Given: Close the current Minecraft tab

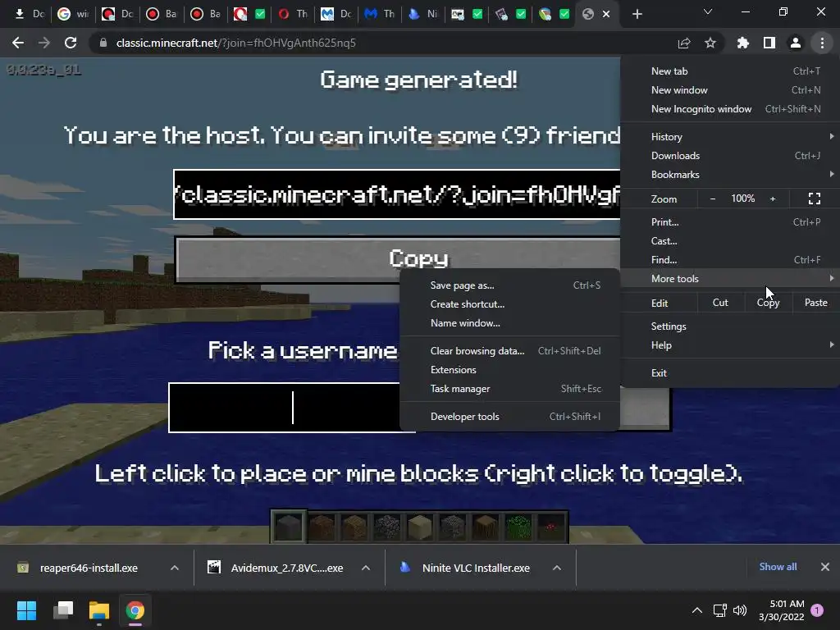Looking at the screenshot, I should 606,14.
